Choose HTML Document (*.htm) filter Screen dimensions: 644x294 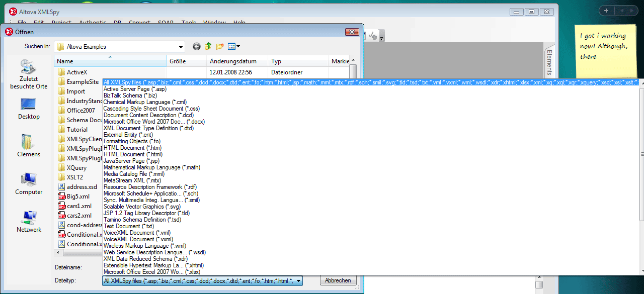[132, 148]
